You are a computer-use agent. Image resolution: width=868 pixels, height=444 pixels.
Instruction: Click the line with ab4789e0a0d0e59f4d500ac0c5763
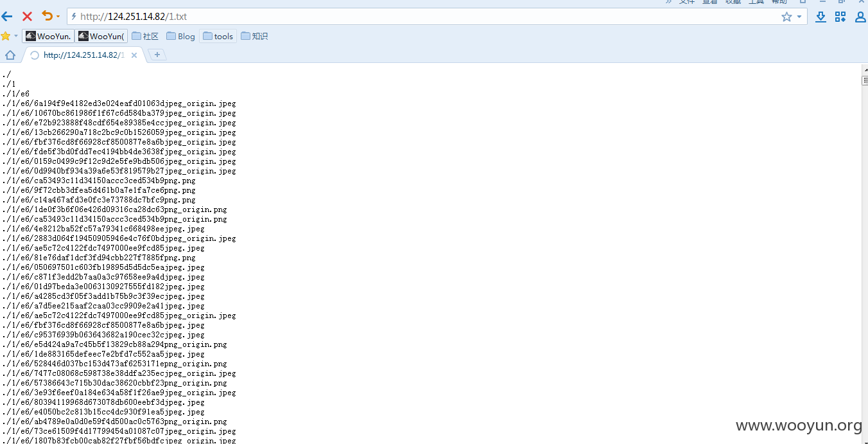coord(114,422)
